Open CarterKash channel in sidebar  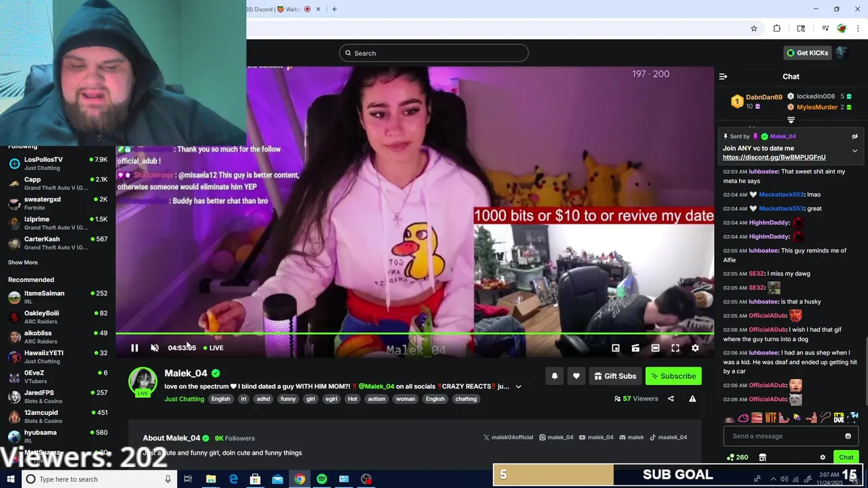coord(58,243)
